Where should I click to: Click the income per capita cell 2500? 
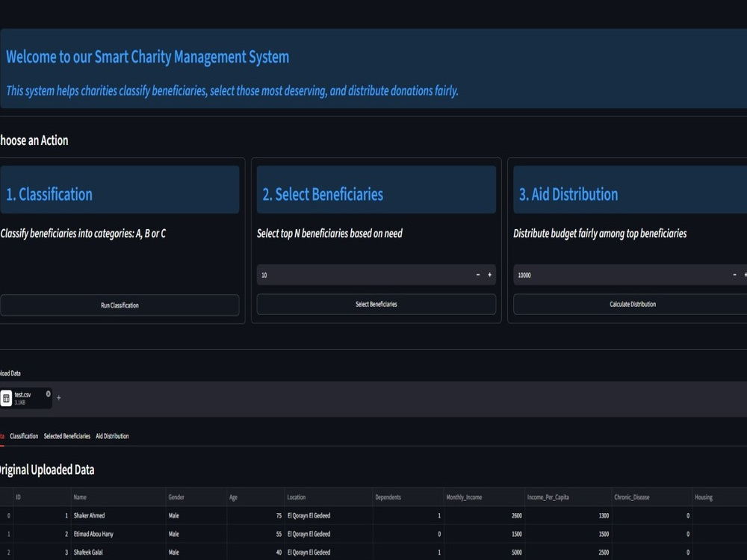(x=568, y=552)
